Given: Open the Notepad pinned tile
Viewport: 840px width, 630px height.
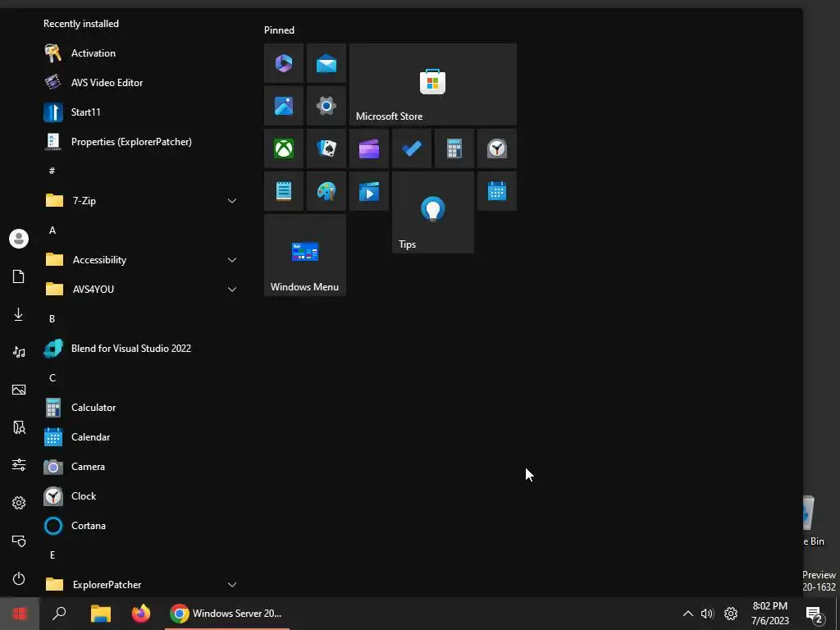Looking at the screenshot, I should coord(283,191).
